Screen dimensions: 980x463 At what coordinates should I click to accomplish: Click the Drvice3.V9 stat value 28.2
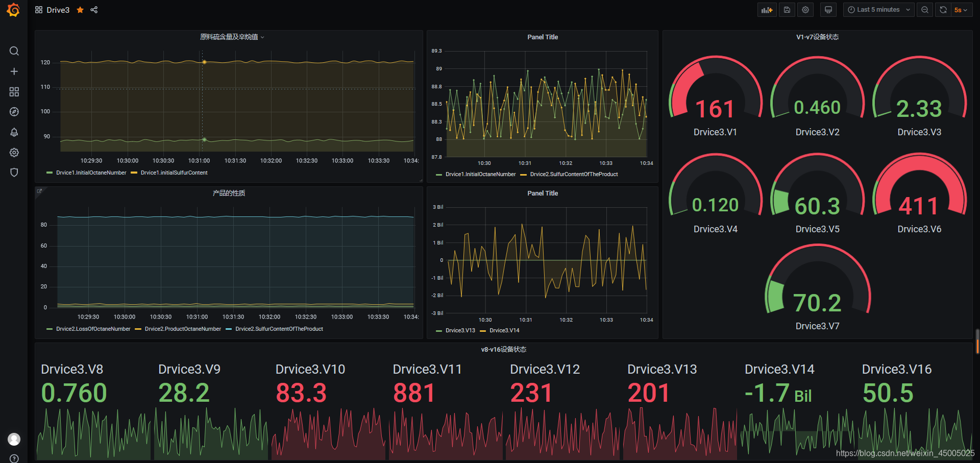click(x=184, y=393)
